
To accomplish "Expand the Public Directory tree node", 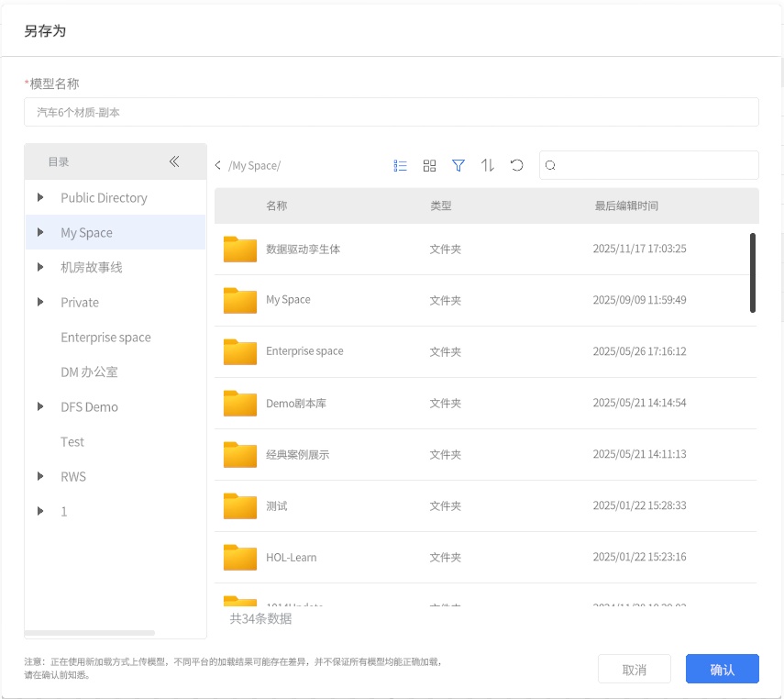I will [40, 198].
